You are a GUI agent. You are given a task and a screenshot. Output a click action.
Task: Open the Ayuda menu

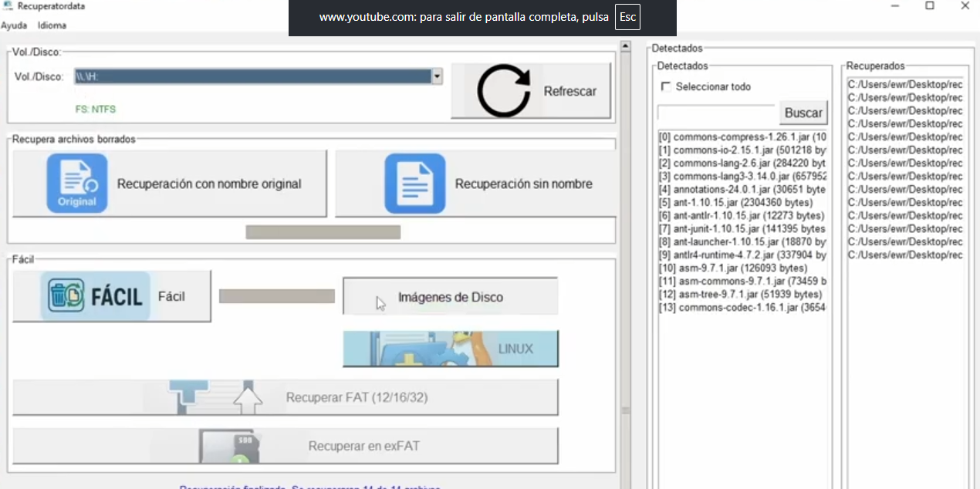point(14,25)
